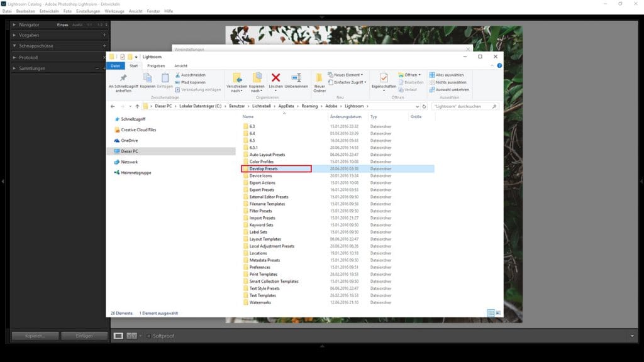Click the Einfügen clipboard icon in the ribbon
The height and width of the screenshot is (362, 644).
165,80
